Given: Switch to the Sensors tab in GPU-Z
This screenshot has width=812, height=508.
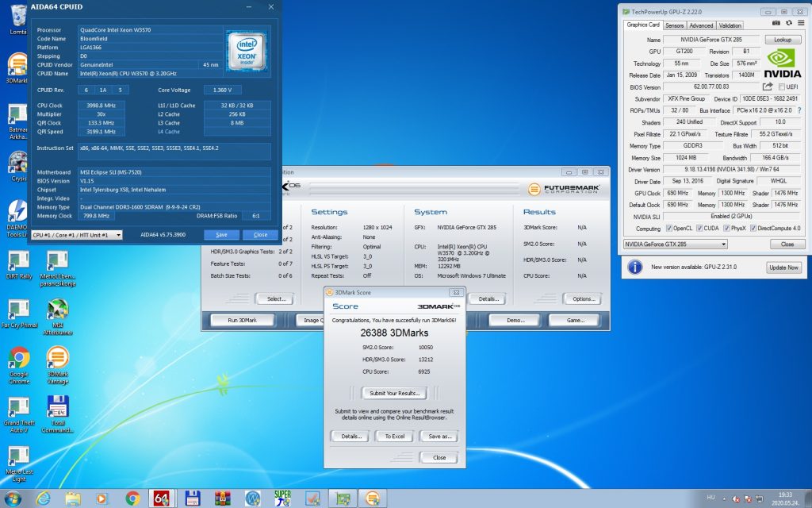Looking at the screenshot, I should click(x=674, y=25).
